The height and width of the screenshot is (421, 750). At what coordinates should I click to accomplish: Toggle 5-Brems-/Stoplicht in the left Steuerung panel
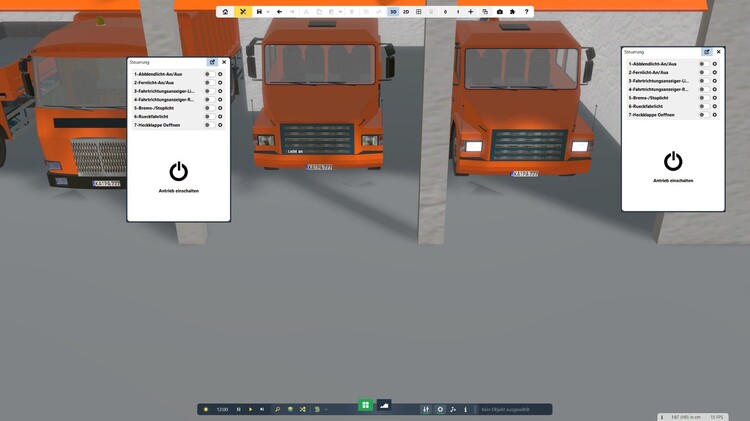[x=210, y=108]
